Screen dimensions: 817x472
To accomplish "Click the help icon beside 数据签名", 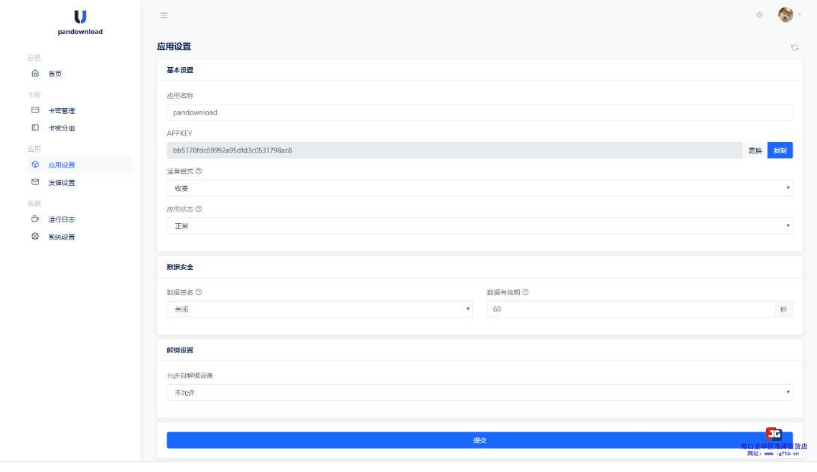I will 199,292.
